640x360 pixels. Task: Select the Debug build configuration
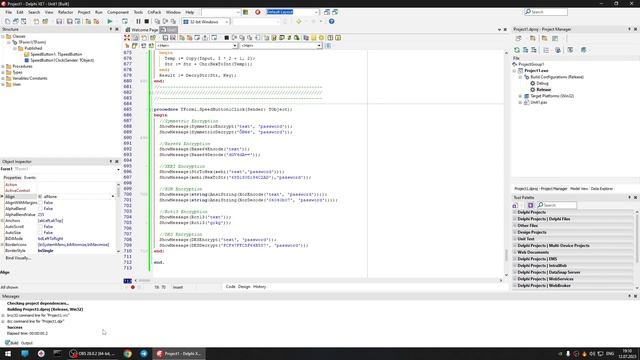point(542,83)
